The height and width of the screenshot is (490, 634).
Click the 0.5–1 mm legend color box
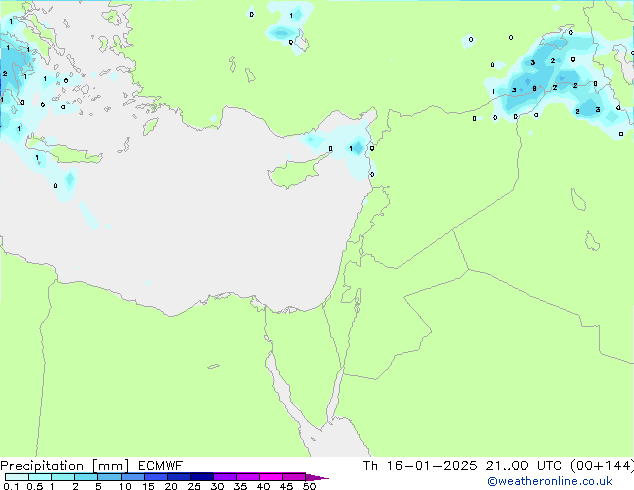[40, 477]
